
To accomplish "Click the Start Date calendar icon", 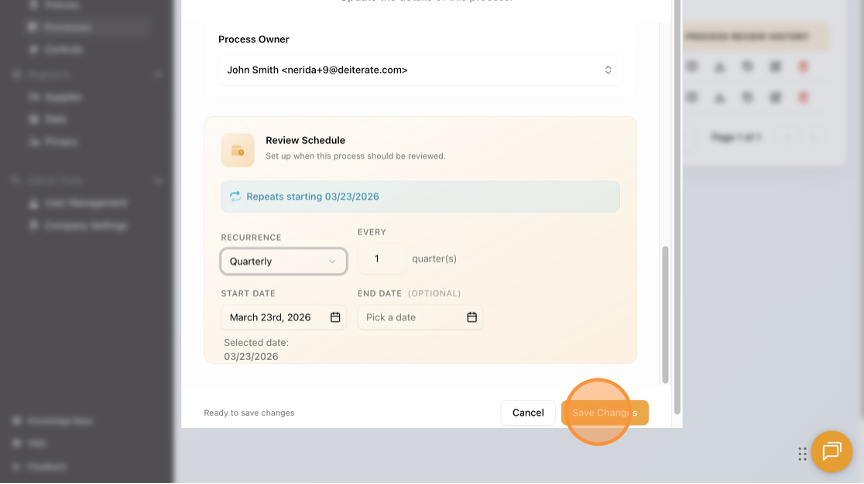I will pyautogui.click(x=336, y=317).
